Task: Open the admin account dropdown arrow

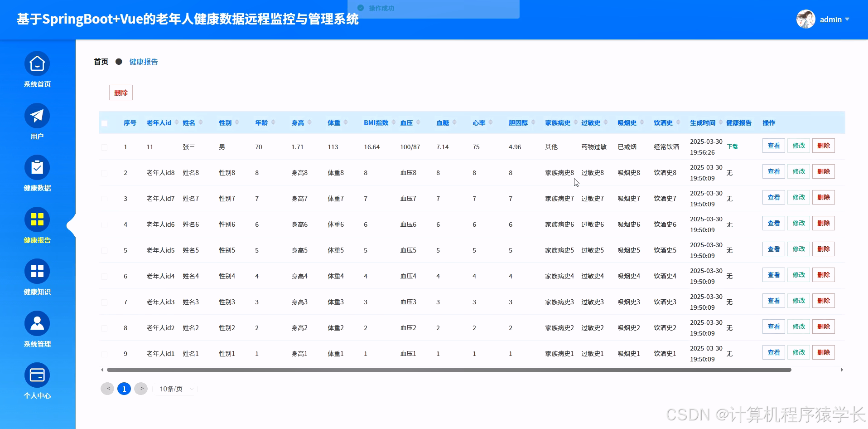Action: click(847, 19)
